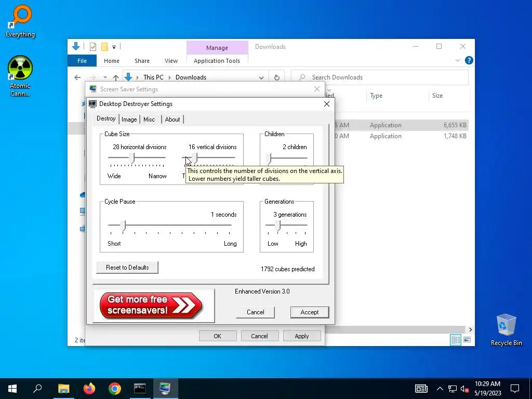The image size is (532, 399).
Task: Open the View ribbon tab
Action: click(171, 61)
